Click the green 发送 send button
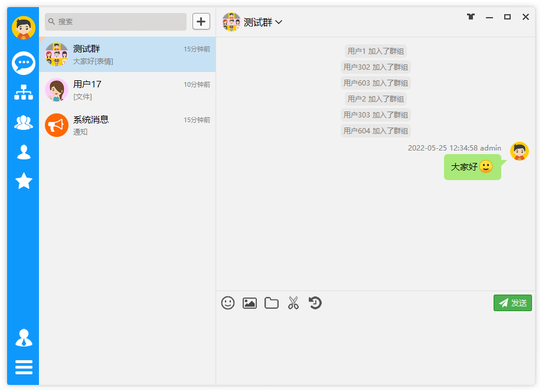 click(x=512, y=303)
